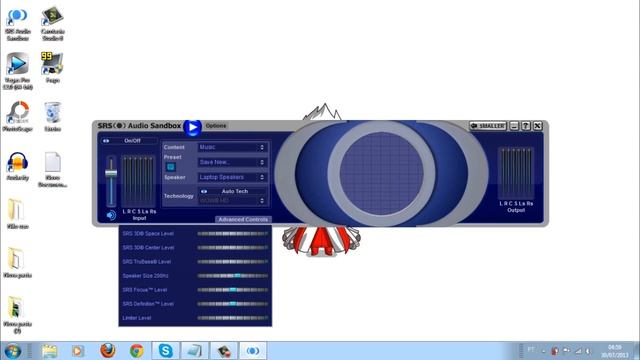Click the save preset icon under Preset
Image resolution: width=640 pixels, height=360 pixels.
click(x=171, y=167)
